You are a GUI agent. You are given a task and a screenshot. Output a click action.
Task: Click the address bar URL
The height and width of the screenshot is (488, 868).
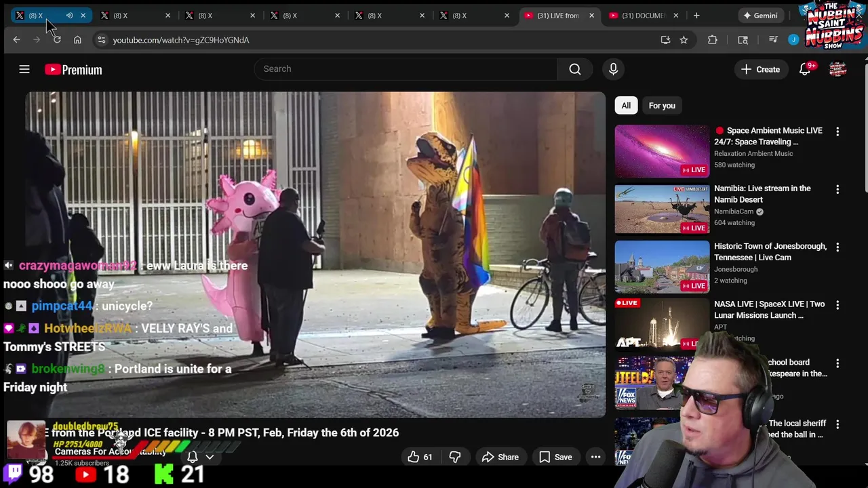click(x=180, y=40)
